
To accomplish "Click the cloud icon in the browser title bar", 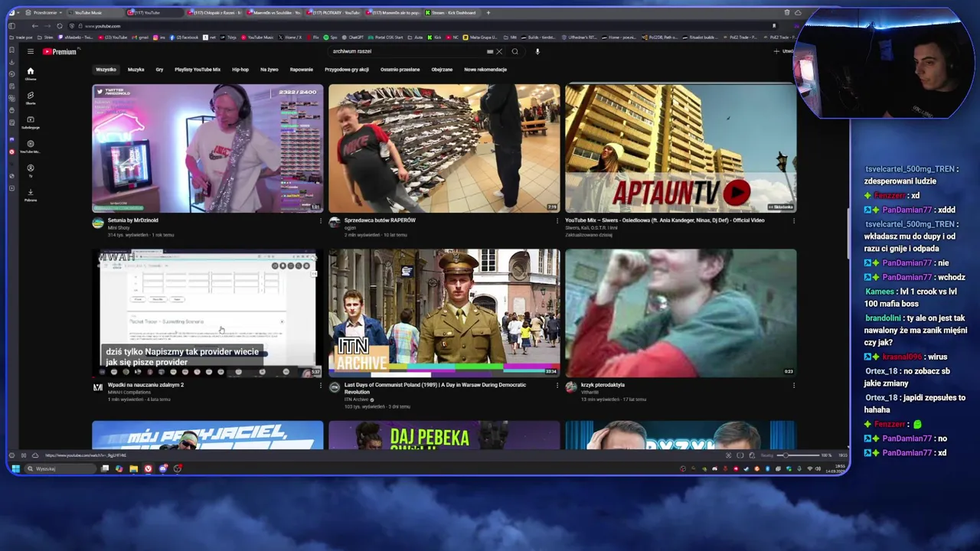I will click(798, 13).
